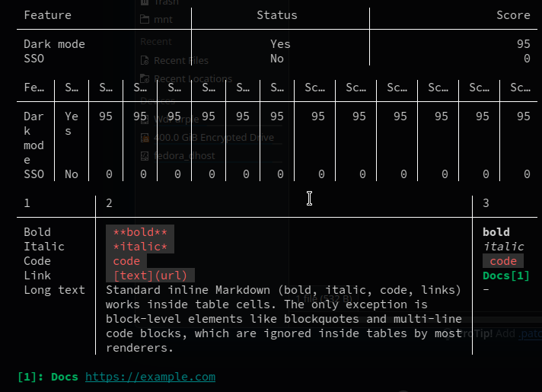Click the mnt folder icon in background dialog
542x392 pixels.
pyautogui.click(x=145, y=19)
